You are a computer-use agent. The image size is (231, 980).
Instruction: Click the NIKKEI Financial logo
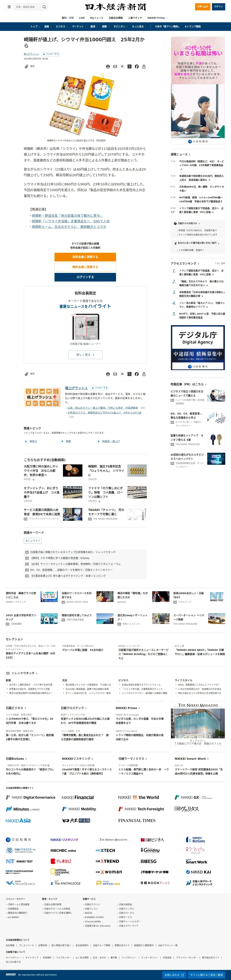coord(78,797)
